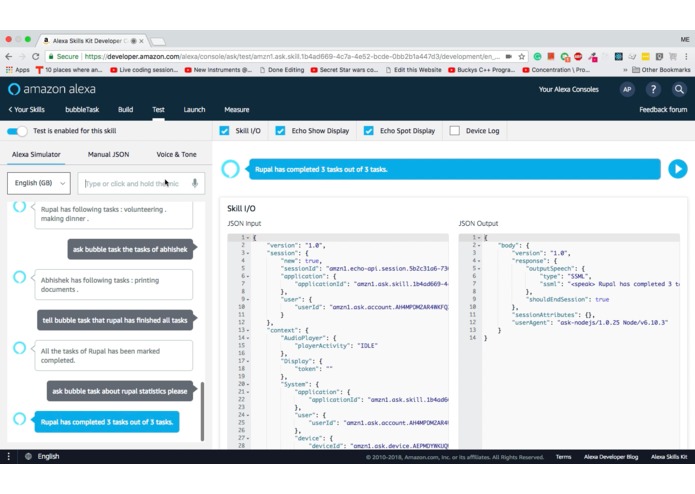This screenshot has height=494, width=695.
Task: Enable the Device Log checkbox
Action: click(454, 131)
